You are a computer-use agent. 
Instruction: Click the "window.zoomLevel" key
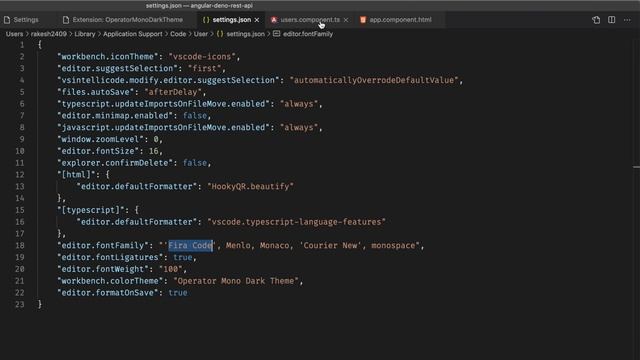tap(101, 140)
